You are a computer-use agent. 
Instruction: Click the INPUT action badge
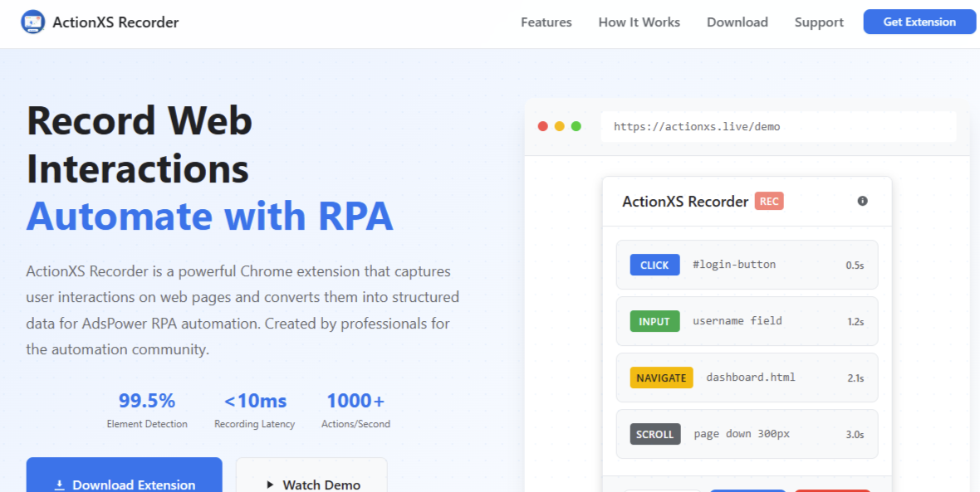coord(654,322)
